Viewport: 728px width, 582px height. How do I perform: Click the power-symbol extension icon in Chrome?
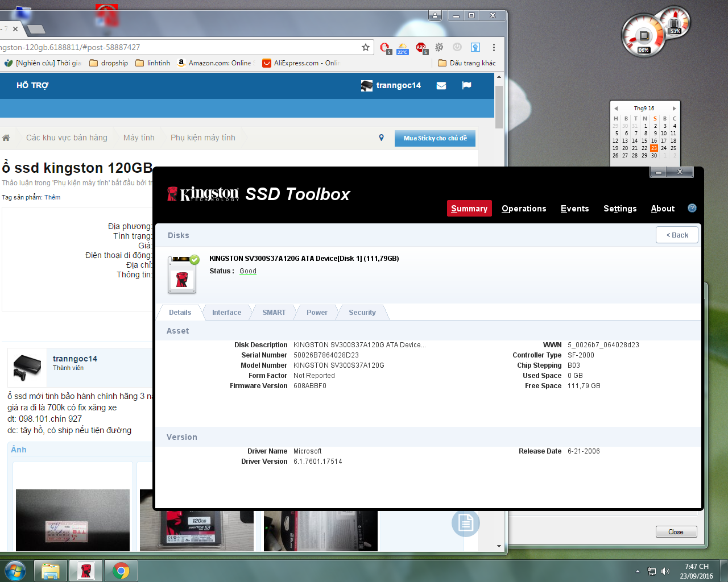(457, 47)
